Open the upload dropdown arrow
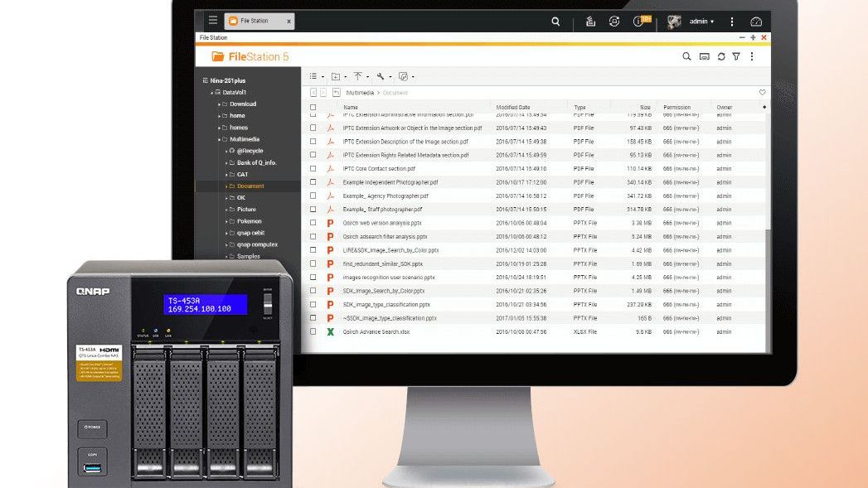868x488 pixels. point(367,77)
